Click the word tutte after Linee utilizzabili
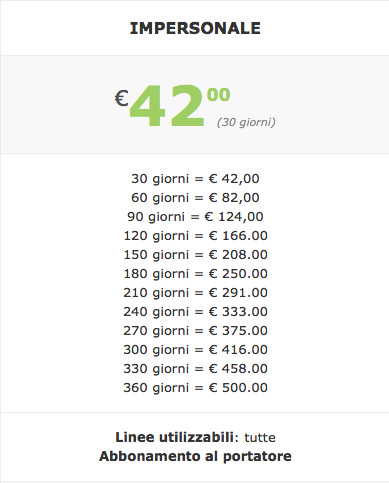Image resolution: width=389 pixels, height=483 pixels. pyautogui.click(x=260, y=438)
